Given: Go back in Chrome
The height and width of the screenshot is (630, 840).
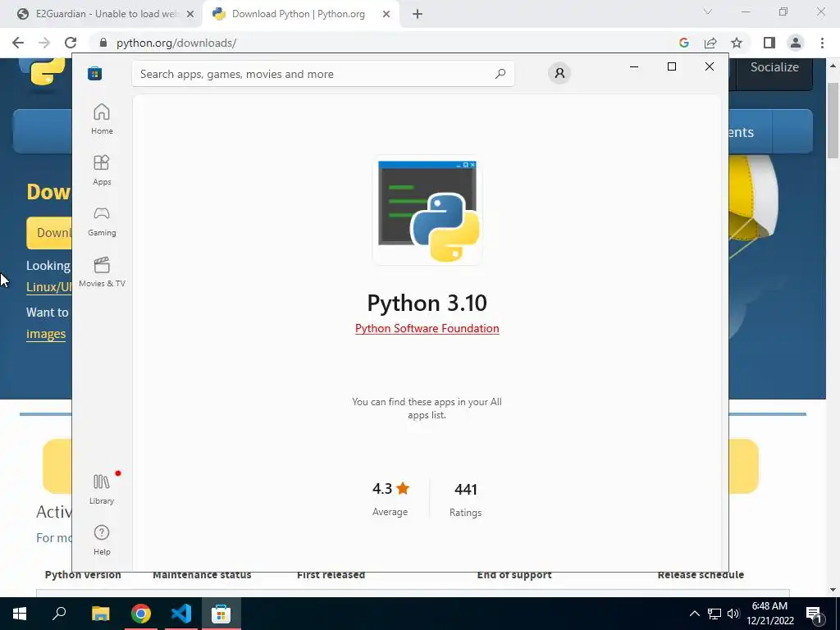Looking at the screenshot, I should tap(18, 43).
